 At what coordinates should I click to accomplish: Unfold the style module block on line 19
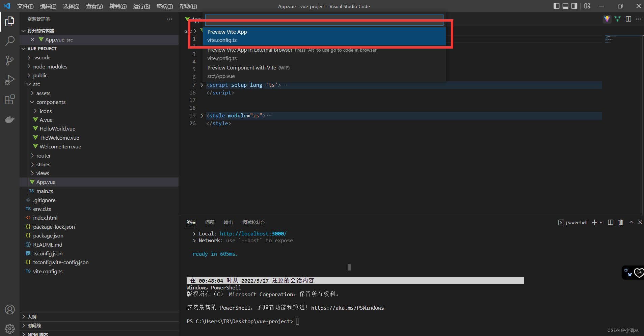coord(202,116)
